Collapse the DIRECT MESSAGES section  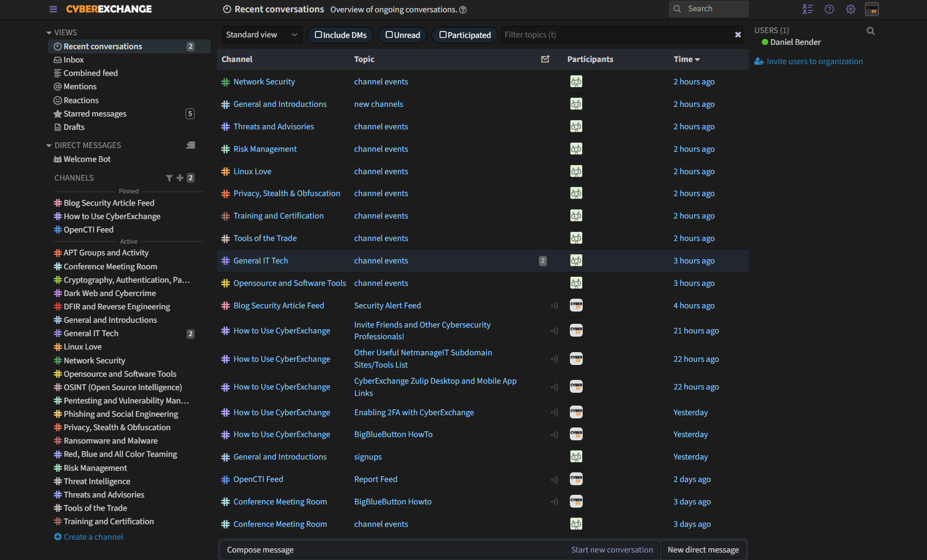pyautogui.click(x=49, y=145)
